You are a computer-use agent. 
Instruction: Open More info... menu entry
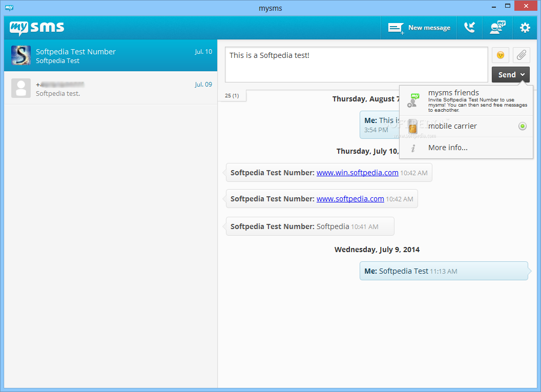pyautogui.click(x=466, y=148)
